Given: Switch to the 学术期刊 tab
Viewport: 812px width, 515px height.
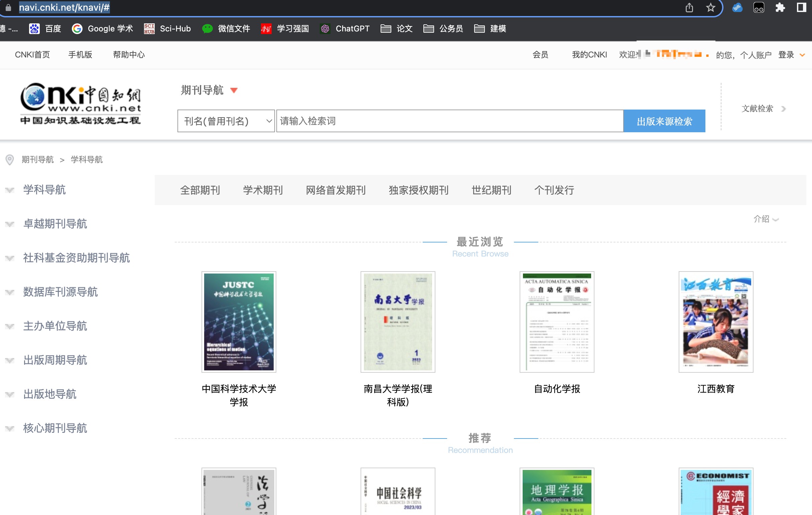Looking at the screenshot, I should tap(263, 190).
